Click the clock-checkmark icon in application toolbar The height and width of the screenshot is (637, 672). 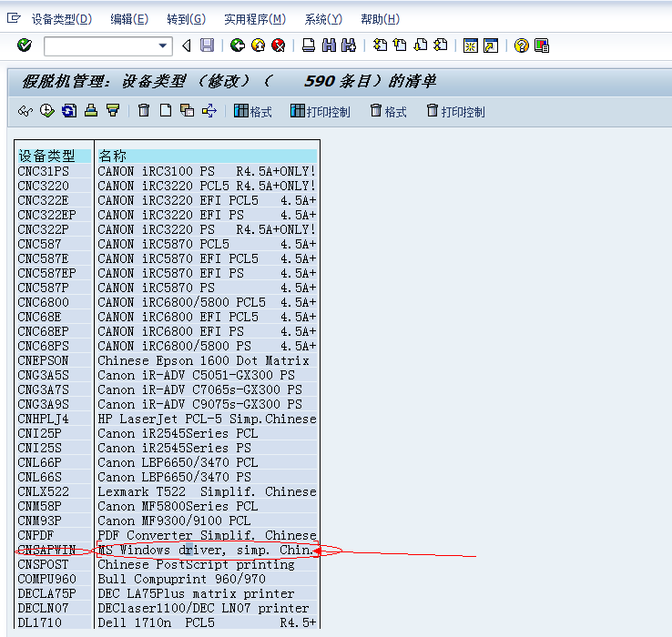[x=47, y=110]
